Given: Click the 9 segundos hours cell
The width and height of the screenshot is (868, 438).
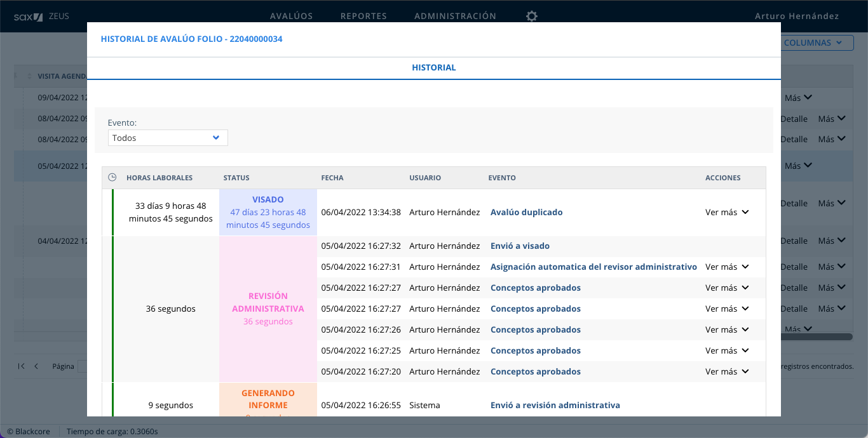Looking at the screenshot, I should [x=171, y=405].
